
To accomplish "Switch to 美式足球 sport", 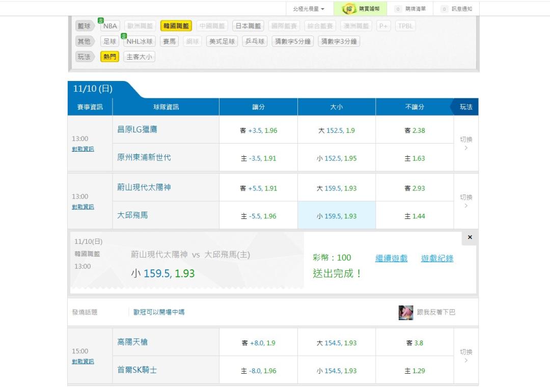I will point(222,41).
